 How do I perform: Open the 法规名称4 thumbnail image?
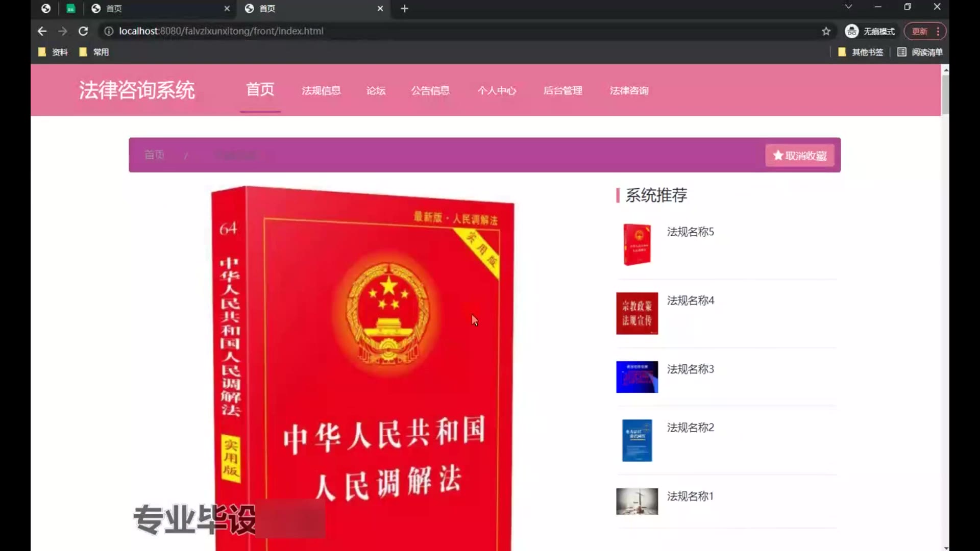pos(637,313)
